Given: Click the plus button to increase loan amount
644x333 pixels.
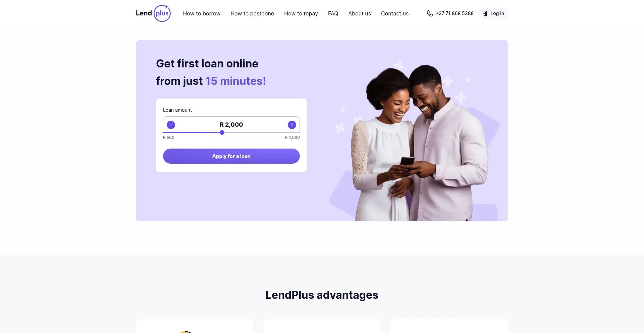Looking at the screenshot, I should point(292,125).
